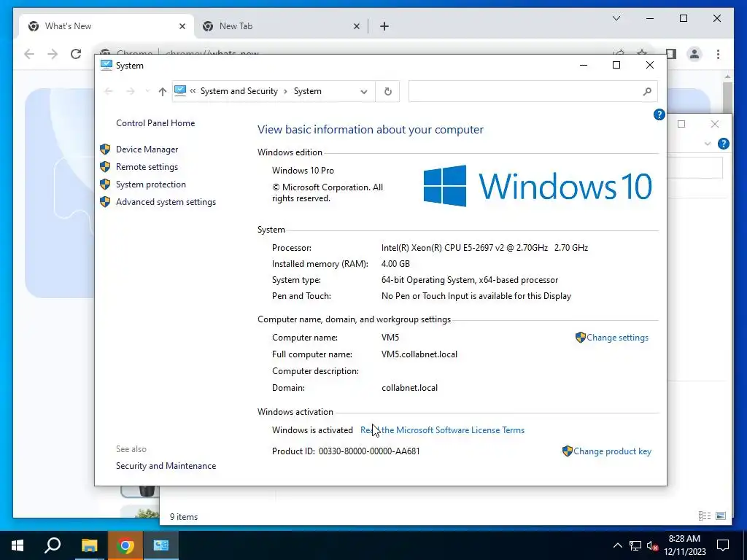The height and width of the screenshot is (560, 747).
Task: Open Advanced system settings link
Action: coord(166,203)
